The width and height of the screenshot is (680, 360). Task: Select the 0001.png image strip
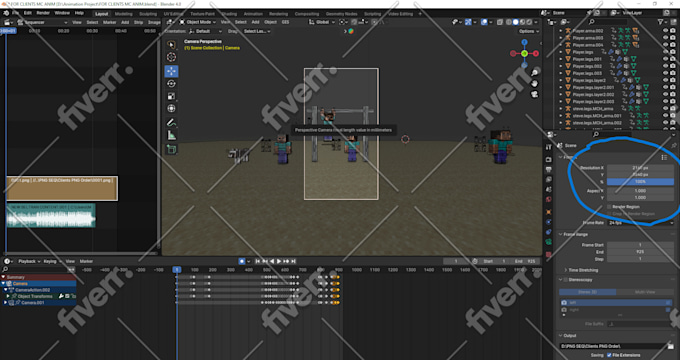[62, 188]
